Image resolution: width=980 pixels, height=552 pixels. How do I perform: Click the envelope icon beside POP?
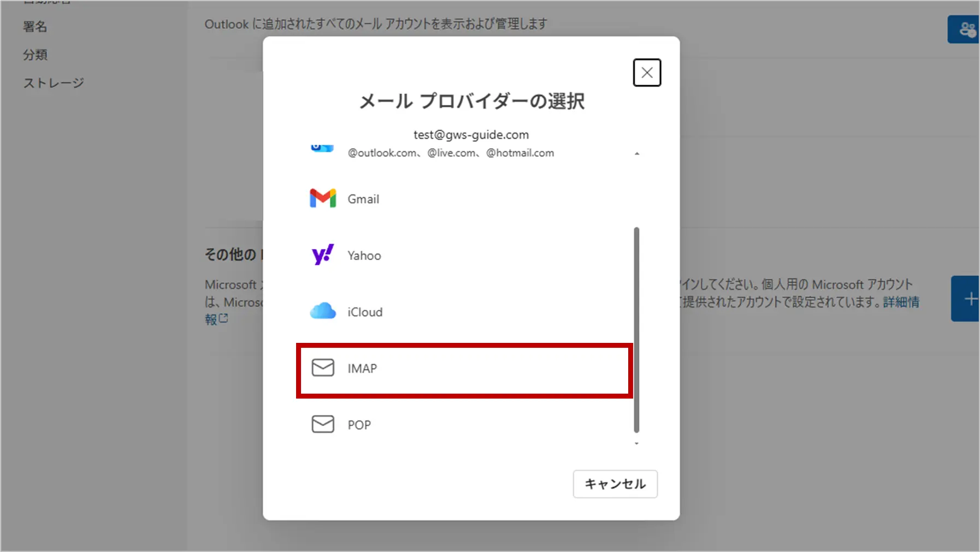(x=322, y=424)
